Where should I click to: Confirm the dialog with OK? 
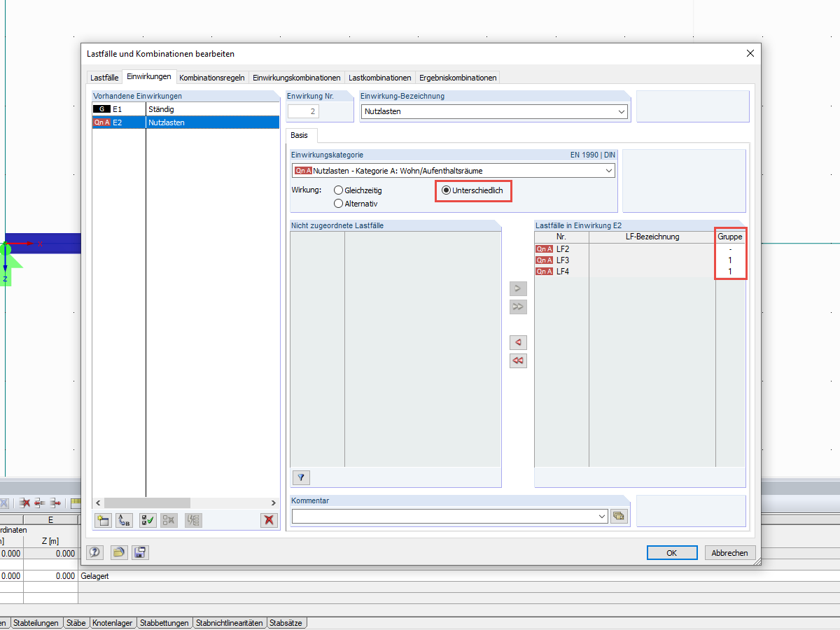point(671,552)
